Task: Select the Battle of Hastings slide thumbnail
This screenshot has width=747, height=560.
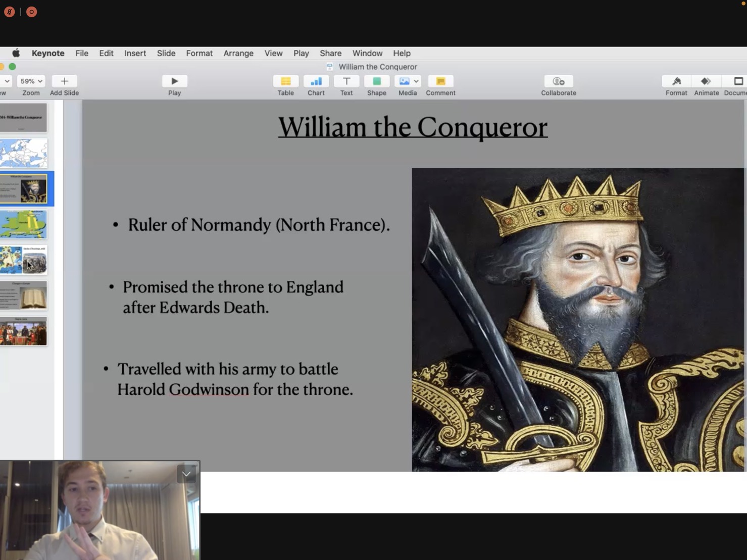Action: [x=23, y=260]
